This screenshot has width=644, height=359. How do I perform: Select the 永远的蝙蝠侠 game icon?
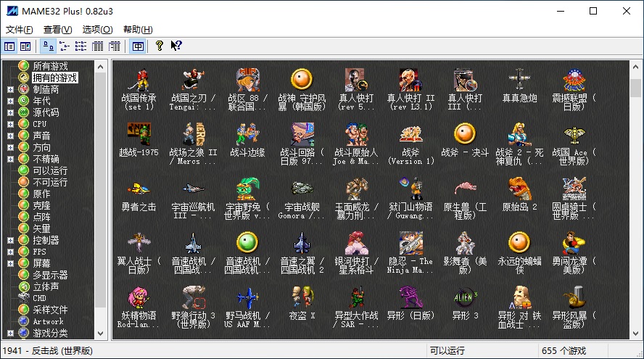pyautogui.click(x=519, y=242)
